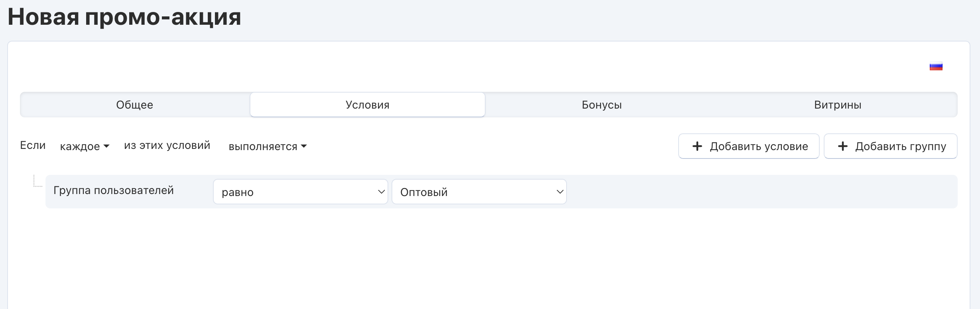Click the dotted tree connector before the condition
This screenshot has width=980, height=309.
coord(37,182)
